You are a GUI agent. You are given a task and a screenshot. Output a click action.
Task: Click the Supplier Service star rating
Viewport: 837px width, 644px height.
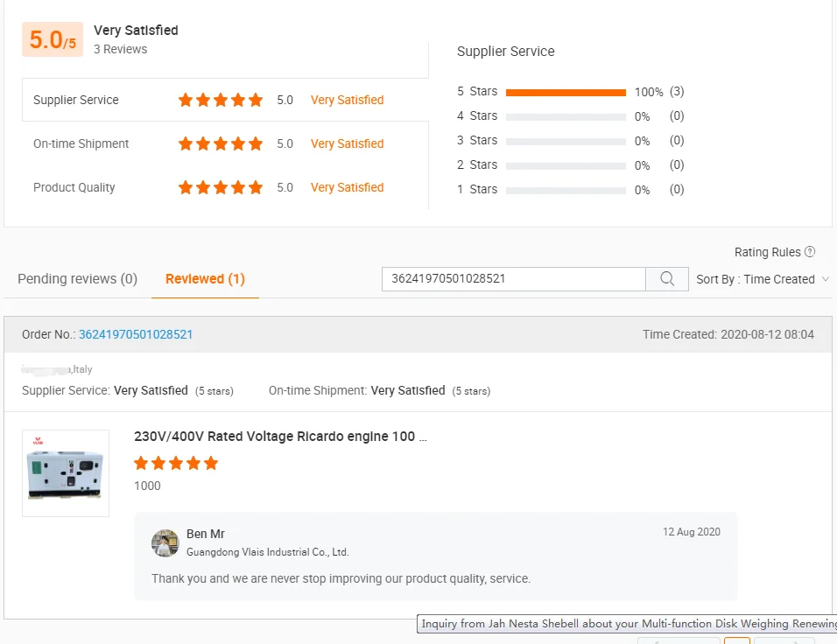[x=221, y=100]
